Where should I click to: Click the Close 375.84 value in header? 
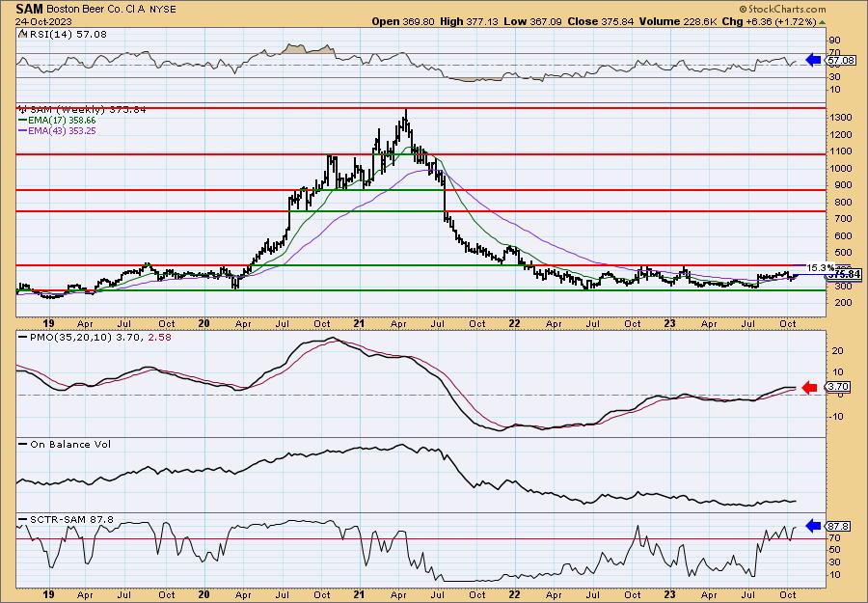click(x=600, y=21)
